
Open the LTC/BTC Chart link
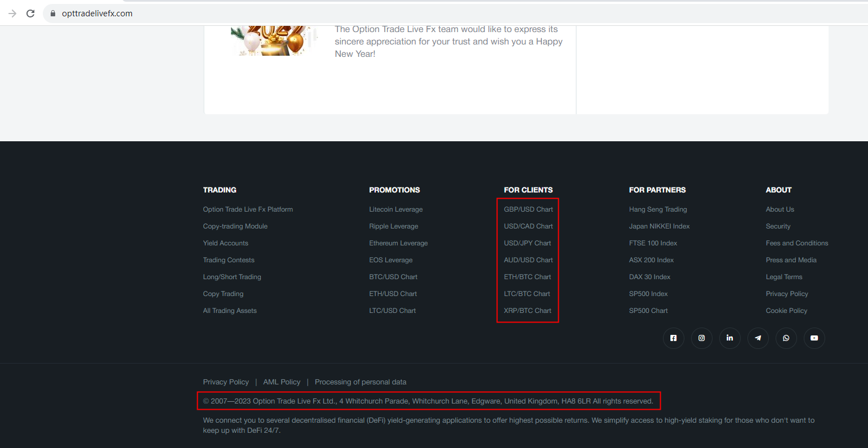click(x=527, y=294)
